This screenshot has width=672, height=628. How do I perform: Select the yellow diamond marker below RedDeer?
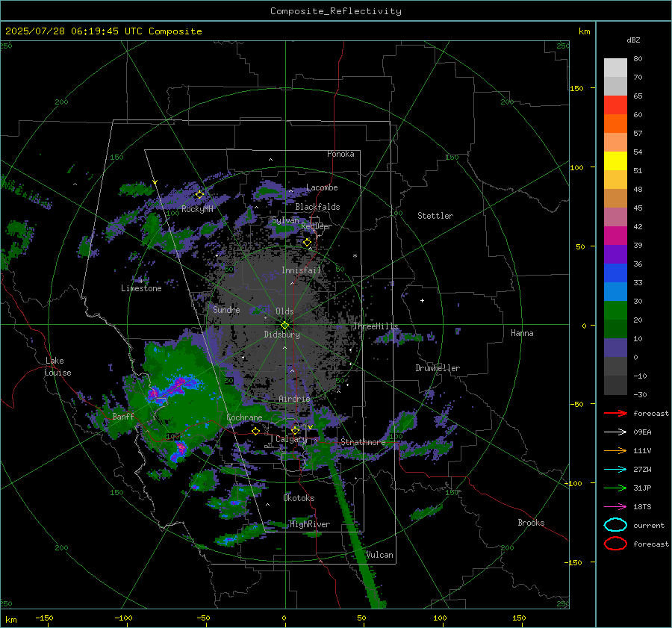(308, 243)
